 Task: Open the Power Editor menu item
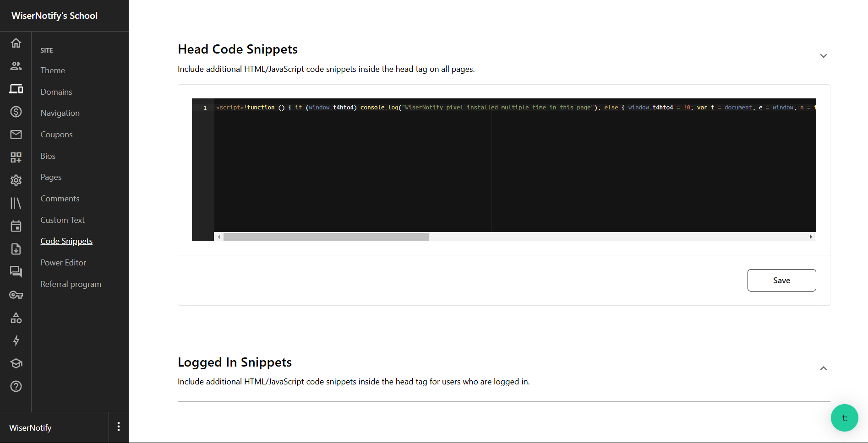coord(63,263)
